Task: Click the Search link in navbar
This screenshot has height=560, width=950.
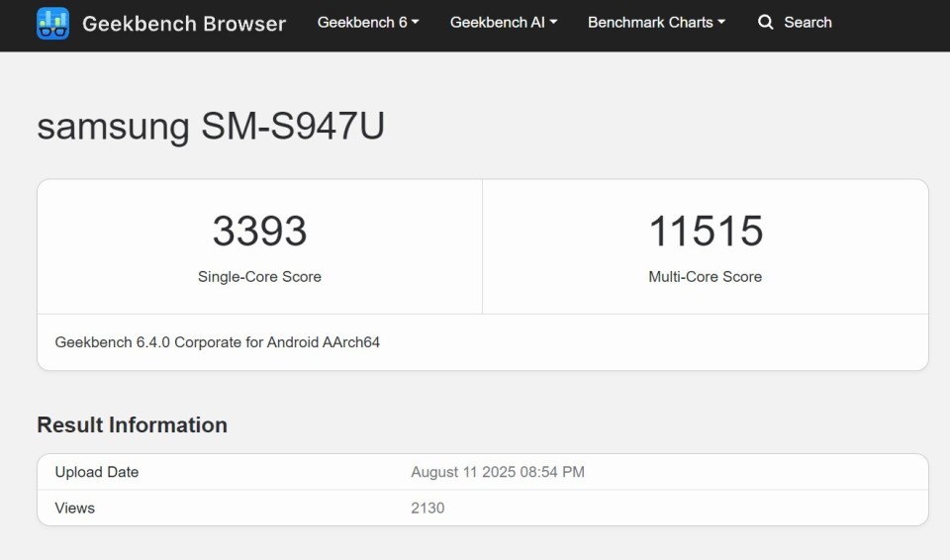Action: coord(807,23)
